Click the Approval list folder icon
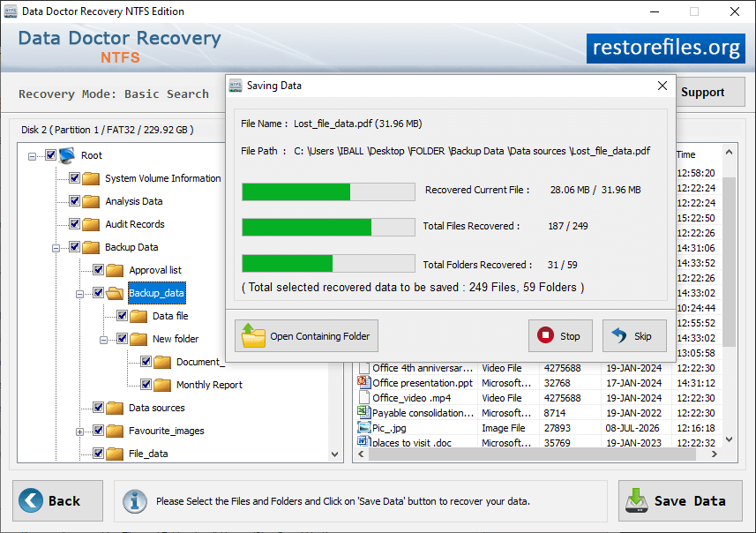The height and width of the screenshot is (533, 756). point(115,270)
